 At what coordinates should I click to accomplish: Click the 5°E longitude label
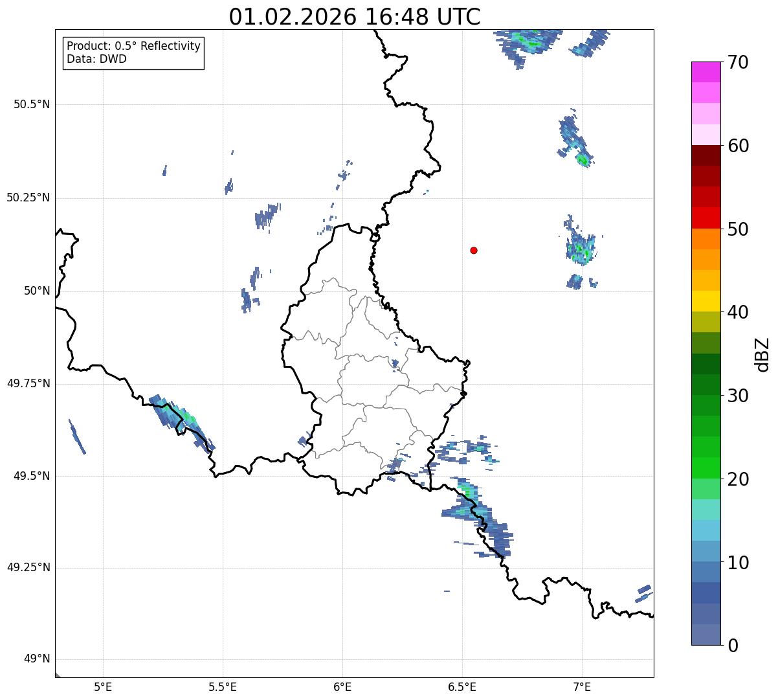[x=103, y=686]
